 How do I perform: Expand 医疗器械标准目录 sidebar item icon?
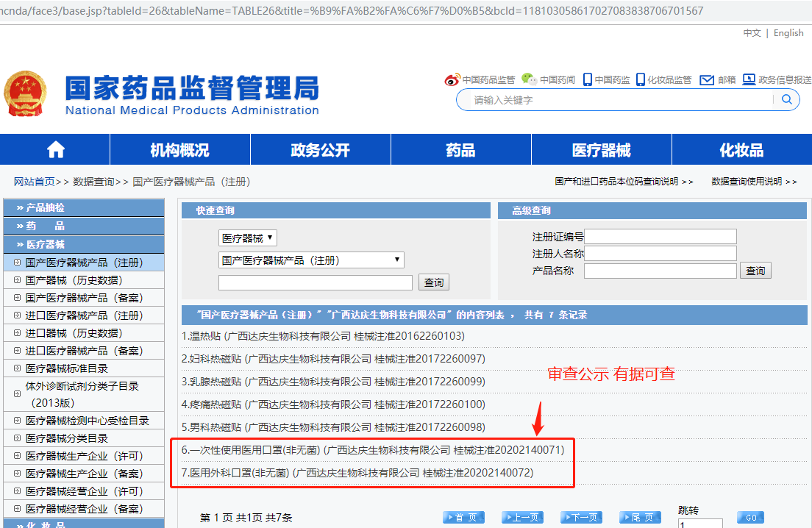17,368
